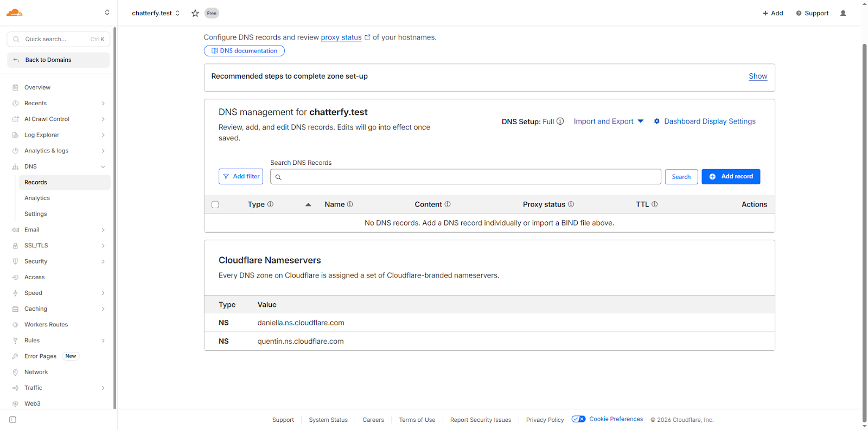Toggle the Cookie Preferences switch icon

point(578,419)
